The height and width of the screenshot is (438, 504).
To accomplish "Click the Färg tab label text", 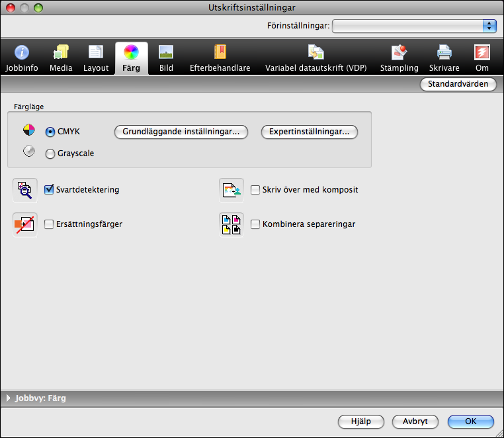I will [131, 68].
